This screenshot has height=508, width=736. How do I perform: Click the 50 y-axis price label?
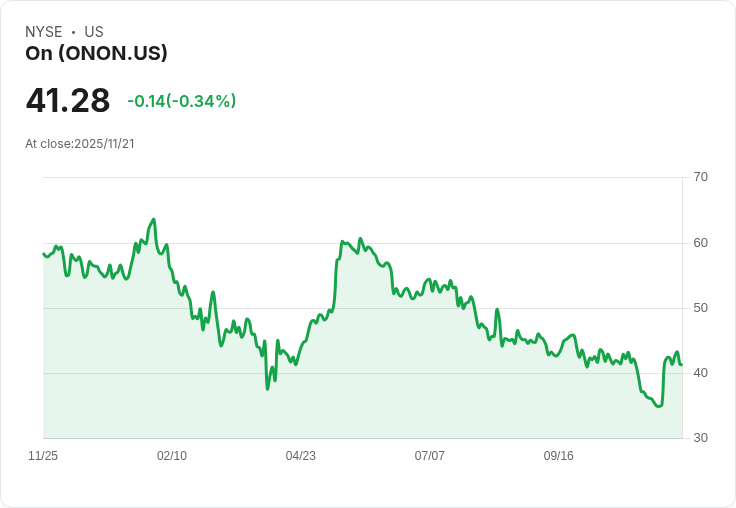click(x=700, y=308)
